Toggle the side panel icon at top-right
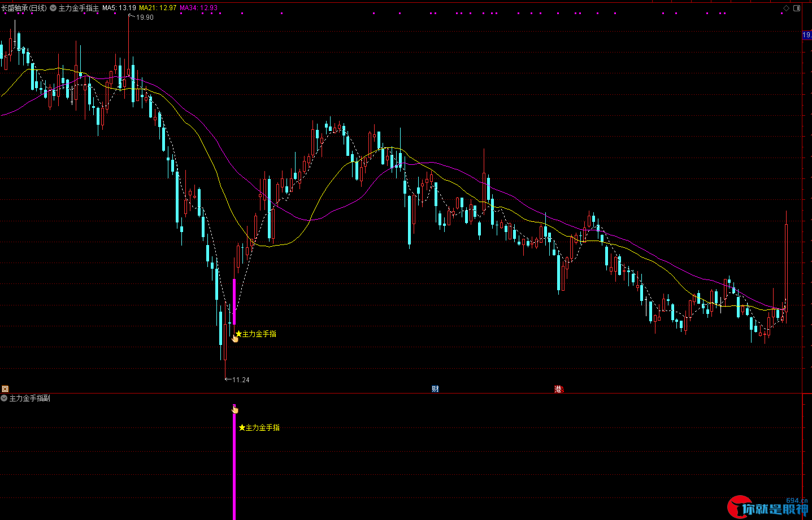This screenshot has height=520, width=812. tap(796, 8)
